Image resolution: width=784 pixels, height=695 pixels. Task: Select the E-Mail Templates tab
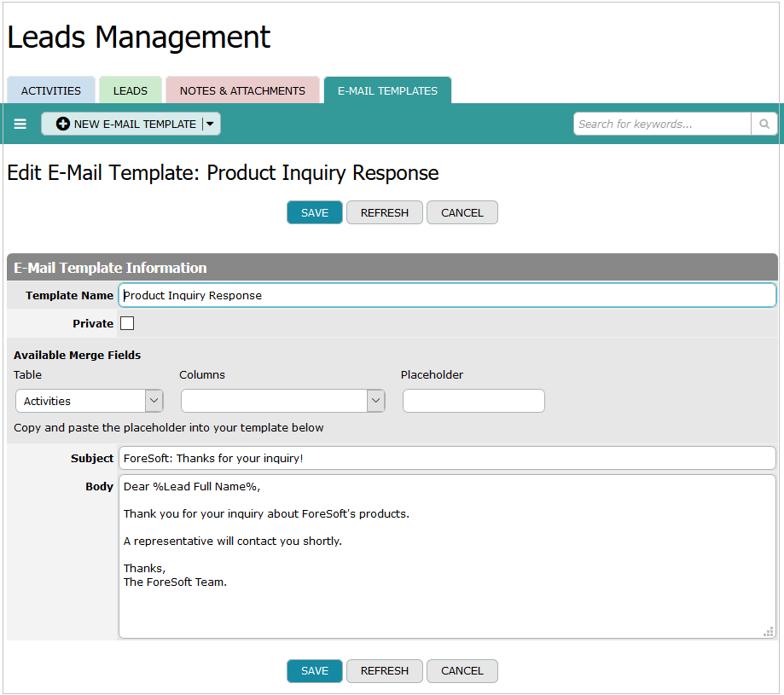[x=387, y=90]
